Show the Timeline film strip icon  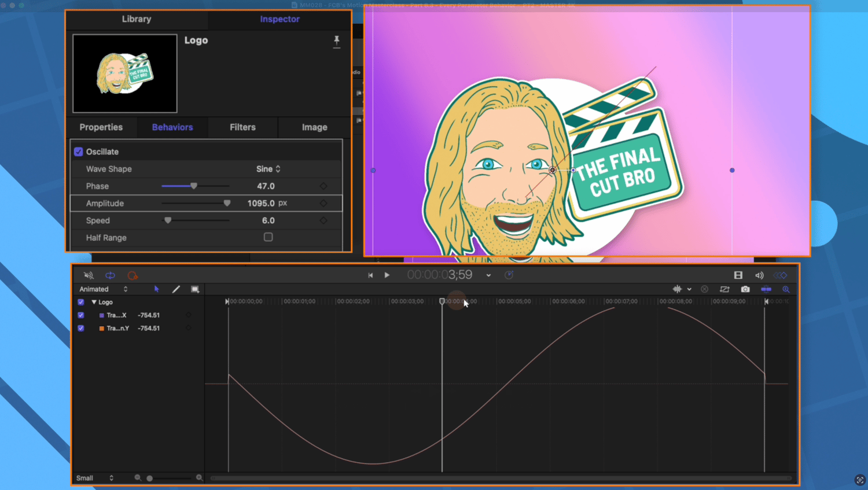coord(738,275)
